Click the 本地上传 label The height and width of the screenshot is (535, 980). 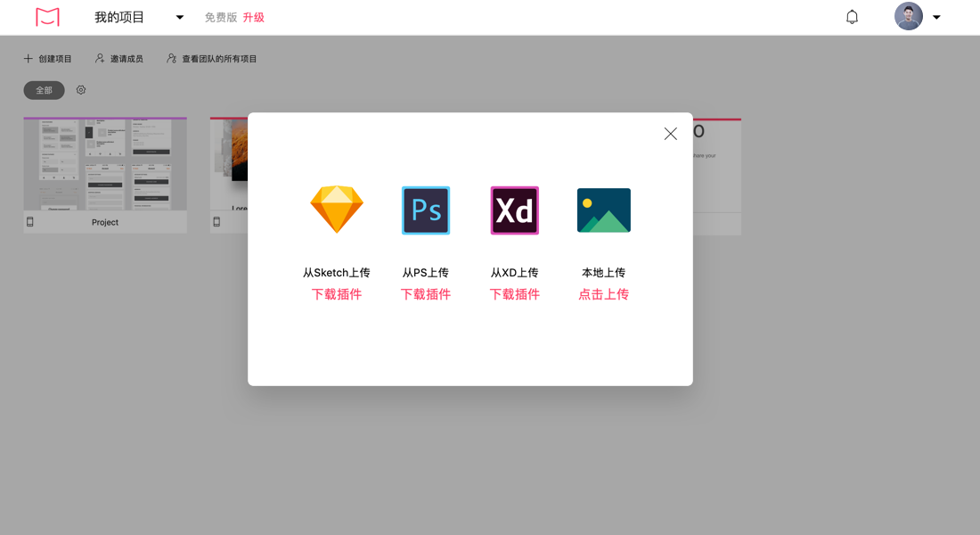pos(604,273)
